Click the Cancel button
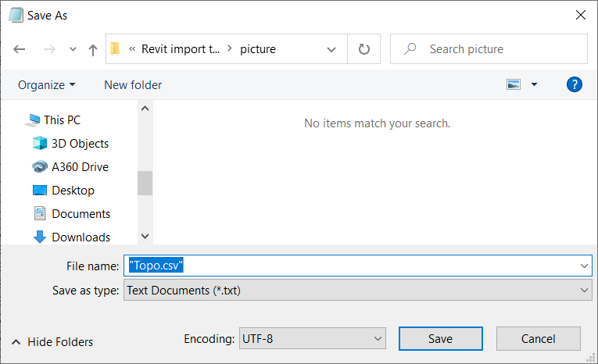 (539, 339)
